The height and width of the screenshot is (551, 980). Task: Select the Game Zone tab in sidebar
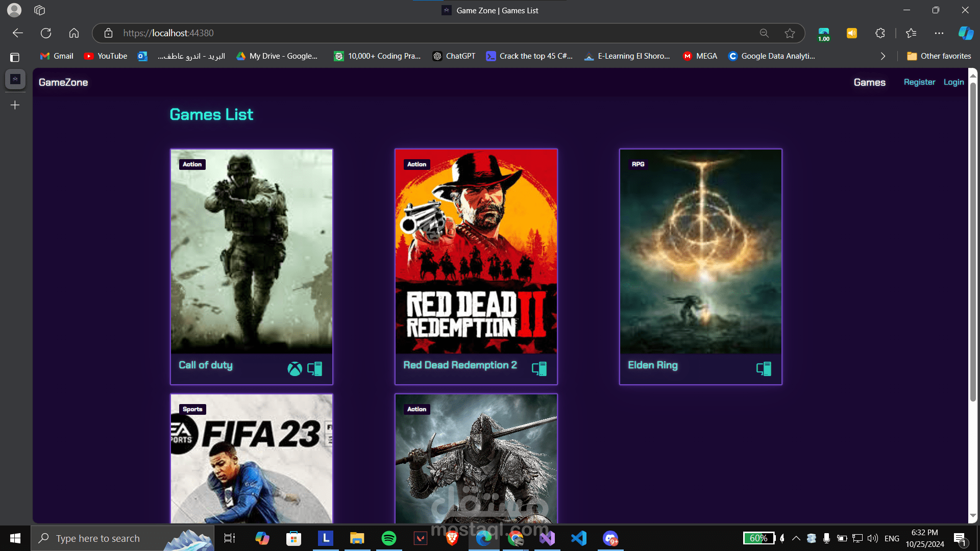coord(15,79)
